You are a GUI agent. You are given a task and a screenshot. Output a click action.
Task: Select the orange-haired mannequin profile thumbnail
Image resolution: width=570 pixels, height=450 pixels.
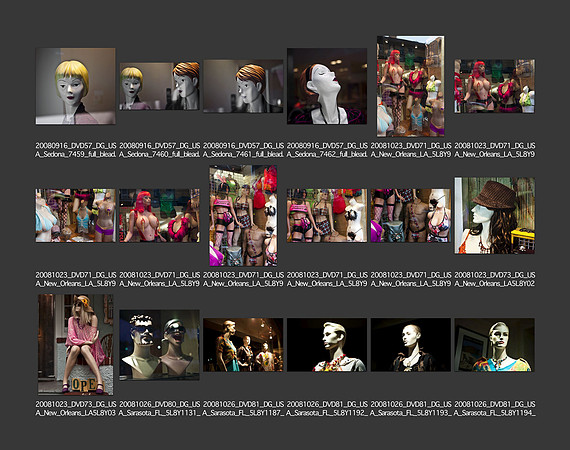pyautogui.click(x=243, y=86)
